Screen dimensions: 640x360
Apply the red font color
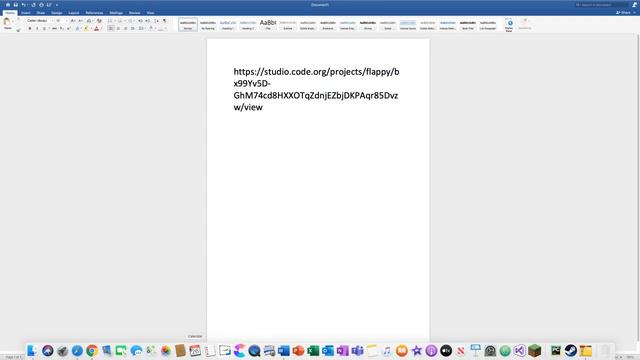tap(96, 29)
